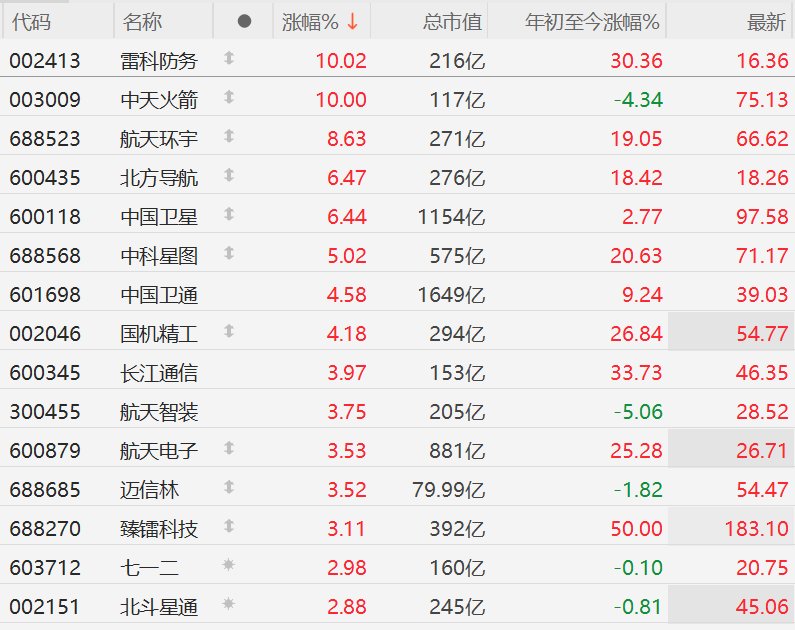Screen dimensions: 795x630
Task: Open the stock name 雷科防务
Action: click(159, 61)
